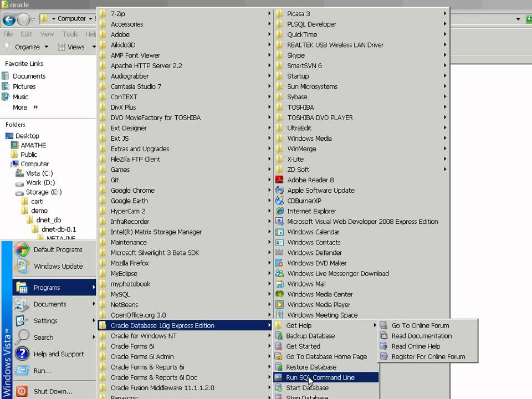Screen dimensions: 532x399
Task: Launch Run SQL Command Line
Action: click(x=326, y=377)
